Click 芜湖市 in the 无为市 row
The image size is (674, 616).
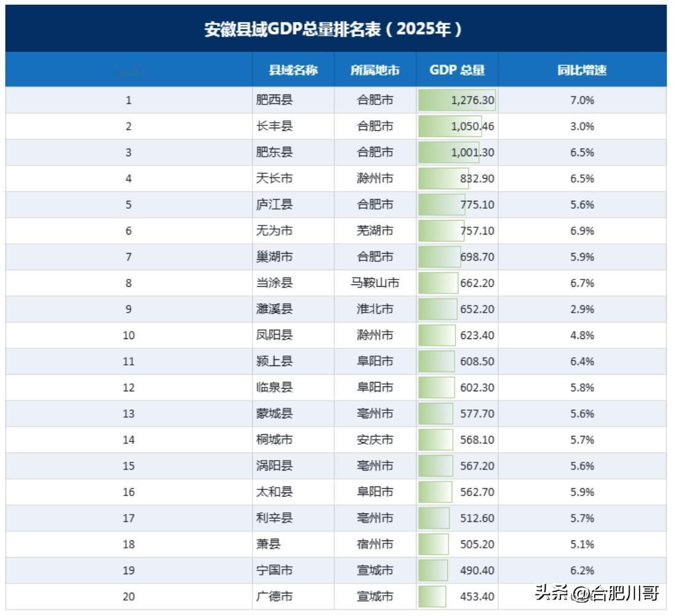[375, 231]
